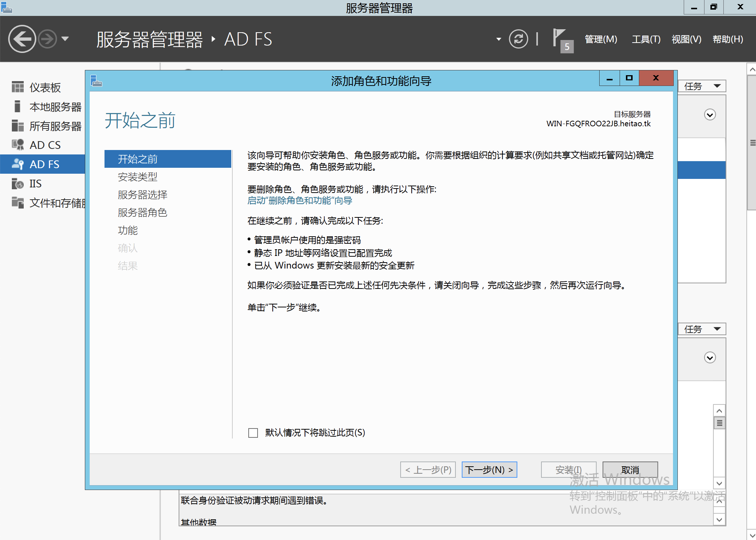
Task: Click the forward navigation arrow icon
Action: [48, 39]
